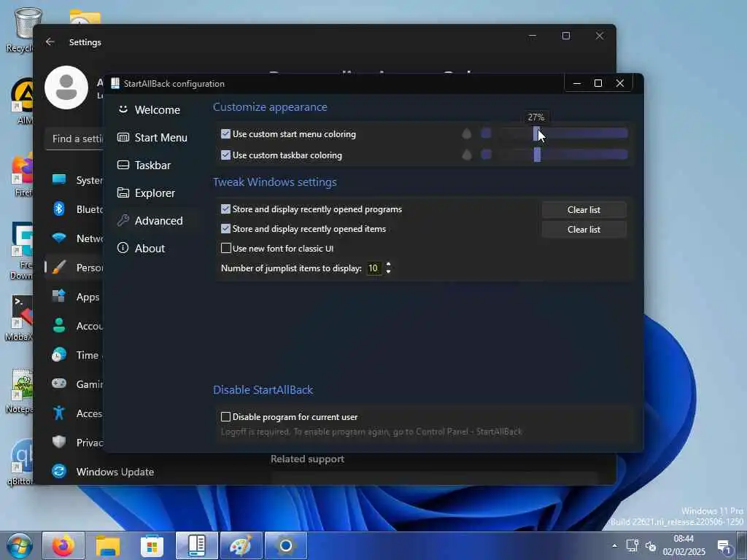Open Microsoft Store from the taskbar
747x560 pixels.
(152, 545)
